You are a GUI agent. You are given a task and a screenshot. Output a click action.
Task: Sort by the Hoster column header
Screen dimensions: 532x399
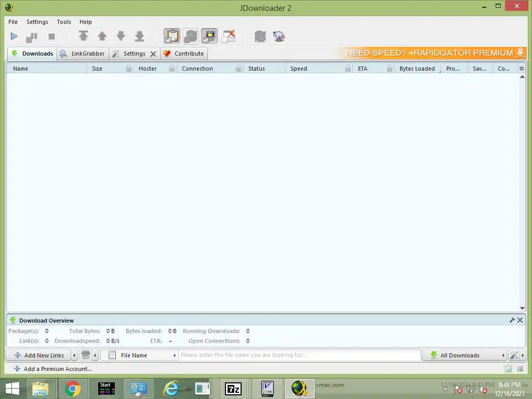(x=154, y=69)
